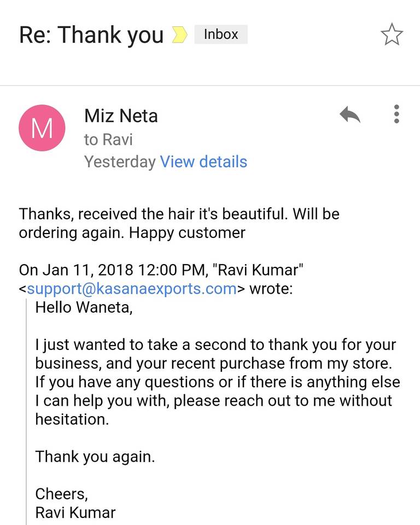This screenshot has width=420, height=525.
Task: Click the Ravi Kumar signature name
Action: click(x=75, y=513)
